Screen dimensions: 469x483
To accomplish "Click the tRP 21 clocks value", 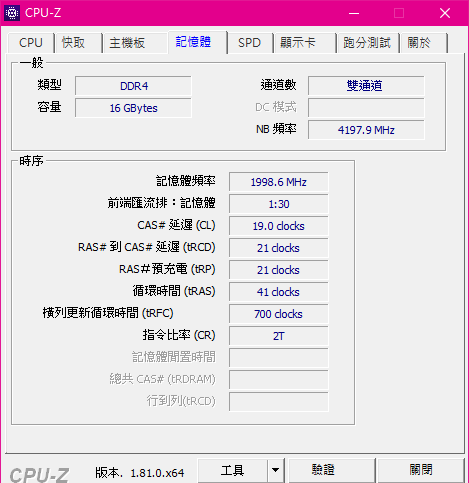I will click(x=279, y=270).
